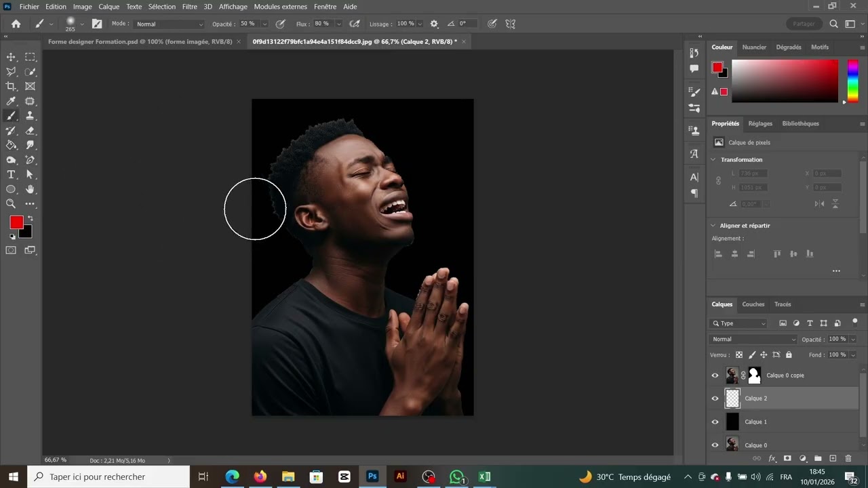Open the layer style fx menu
Screen dimensions: 868x488
click(x=772, y=459)
